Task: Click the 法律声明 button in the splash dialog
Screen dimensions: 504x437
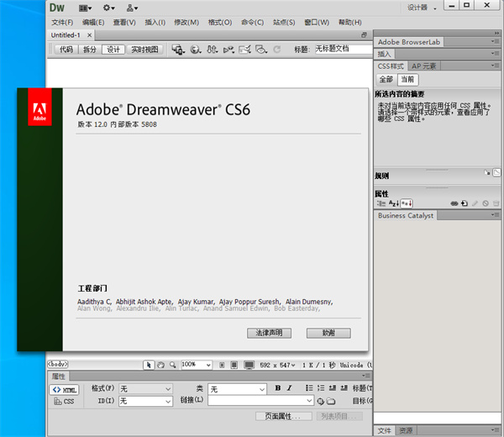Action: tap(269, 333)
